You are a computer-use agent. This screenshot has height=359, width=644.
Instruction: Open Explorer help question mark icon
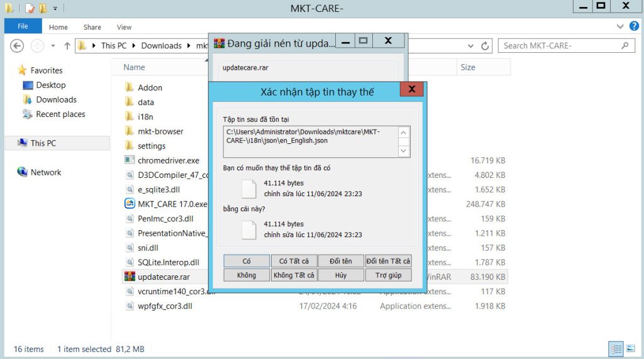(634, 26)
